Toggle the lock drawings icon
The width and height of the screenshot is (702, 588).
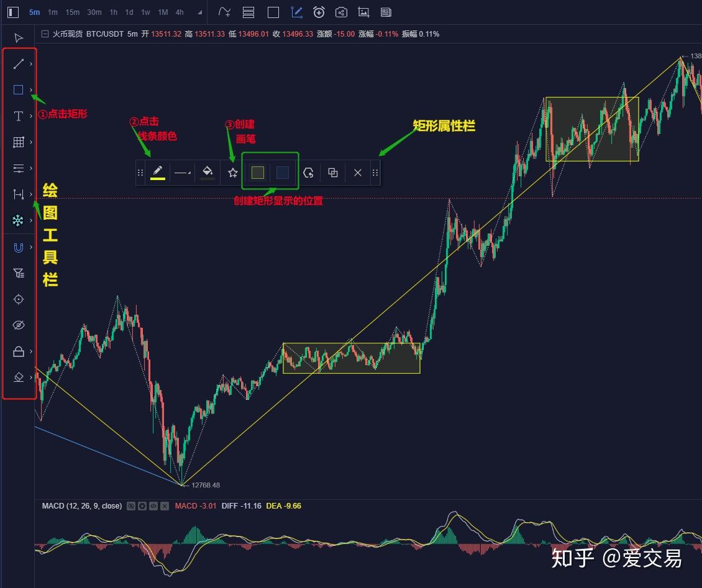tap(19, 351)
